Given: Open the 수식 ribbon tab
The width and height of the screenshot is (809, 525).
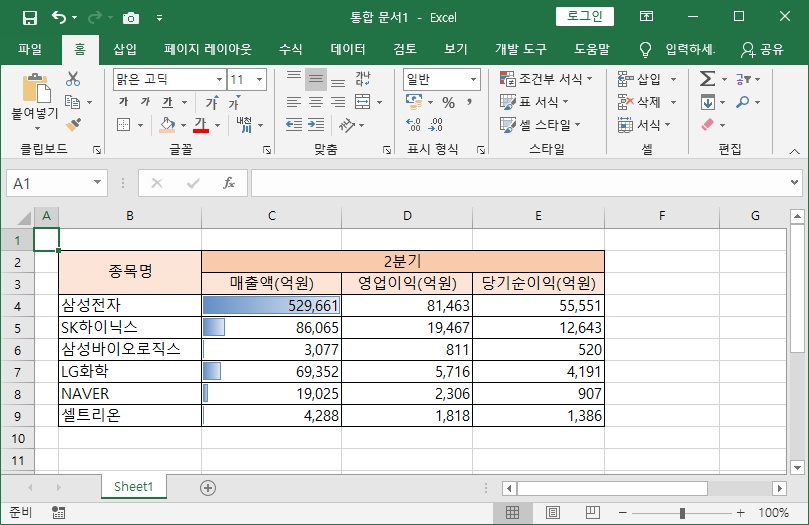Looking at the screenshot, I should coord(290,50).
